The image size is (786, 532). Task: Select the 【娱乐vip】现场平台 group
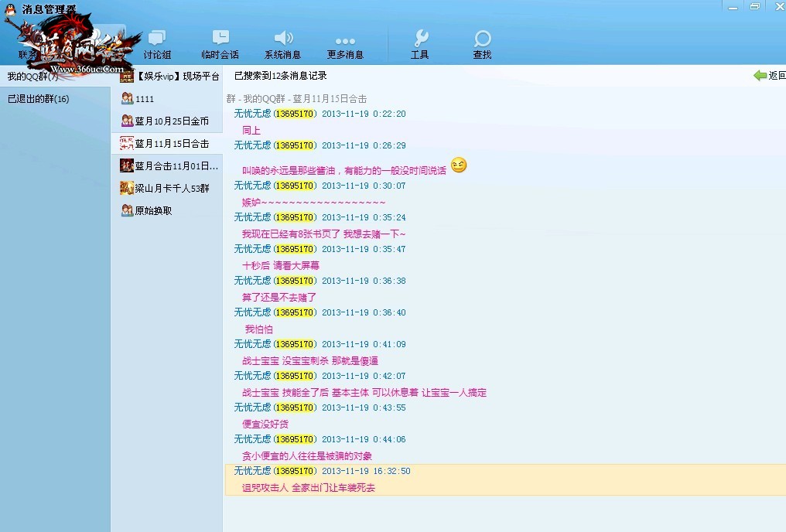coord(170,77)
